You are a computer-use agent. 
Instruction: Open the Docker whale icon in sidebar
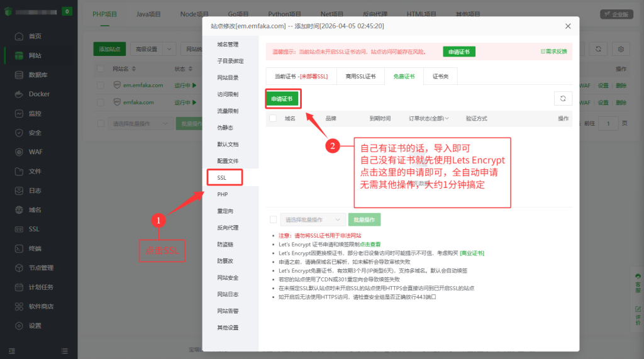click(19, 94)
